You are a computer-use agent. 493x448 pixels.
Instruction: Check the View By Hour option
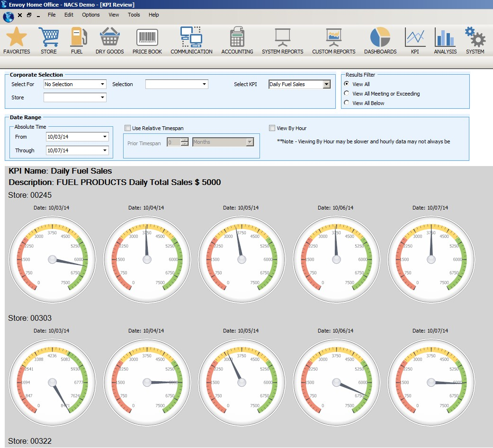tap(272, 128)
